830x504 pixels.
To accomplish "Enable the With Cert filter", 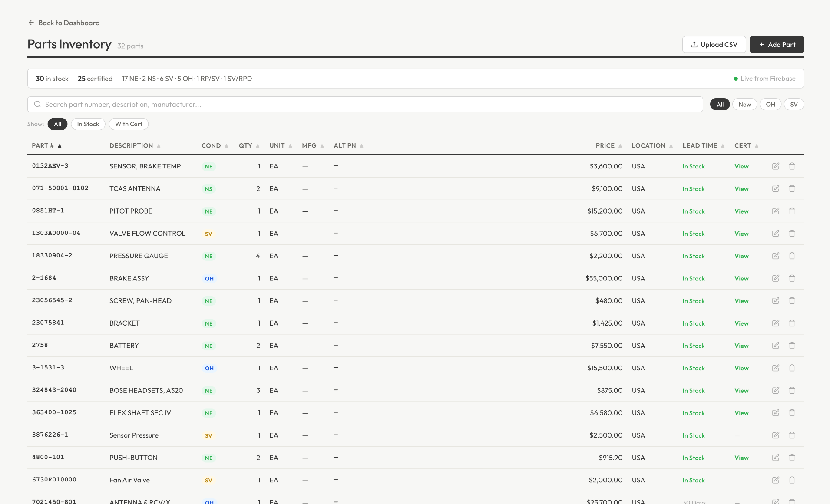I will (129, 124).
